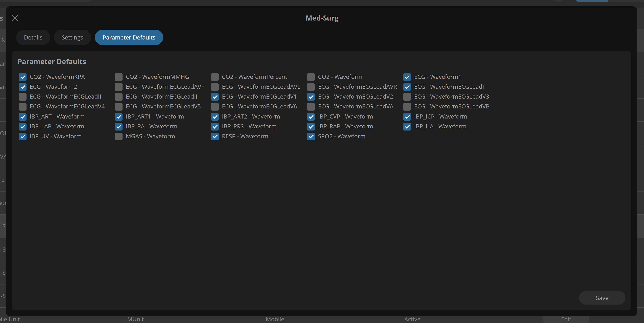Viewport: 644px width, 323px height.
Task: Uncheck IBP_ICP - Waveform
Action: [407, 117]
